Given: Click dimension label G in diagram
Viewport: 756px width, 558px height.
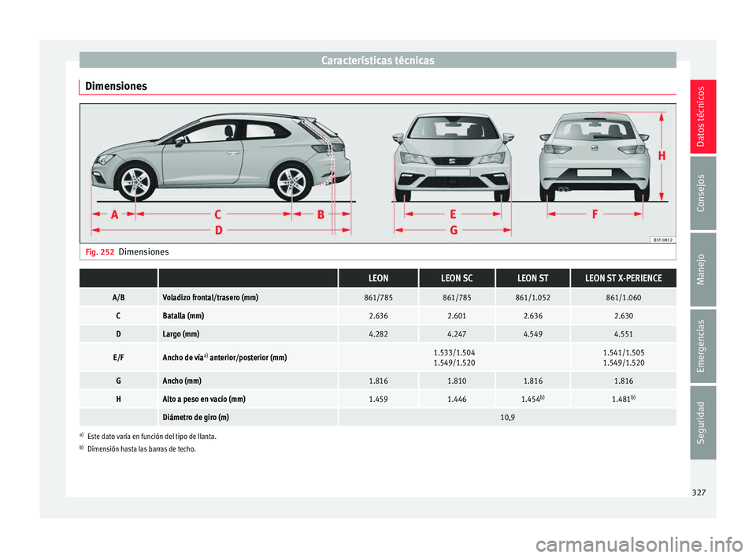Looking at the screenshot, I should (454, 230).
